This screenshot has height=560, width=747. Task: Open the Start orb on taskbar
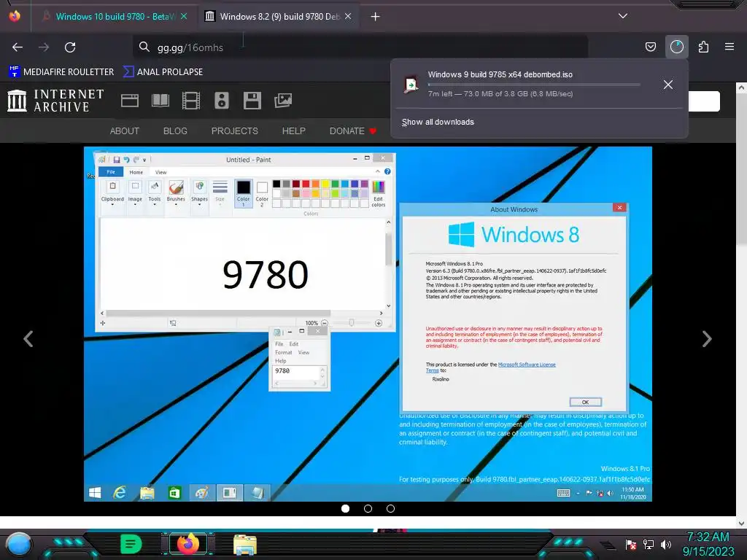[19, 544]
